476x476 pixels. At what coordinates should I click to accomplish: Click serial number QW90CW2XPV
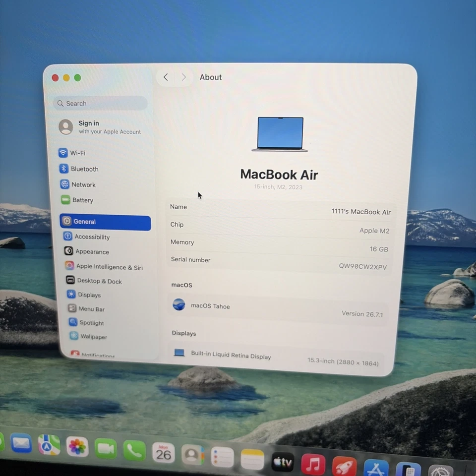(363, 267)
